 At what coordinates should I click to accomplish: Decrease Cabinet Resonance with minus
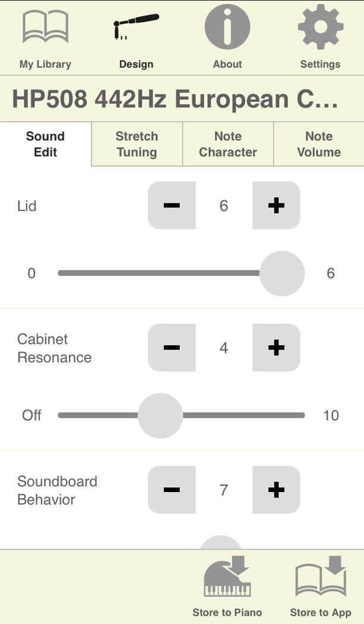[172, 348]
